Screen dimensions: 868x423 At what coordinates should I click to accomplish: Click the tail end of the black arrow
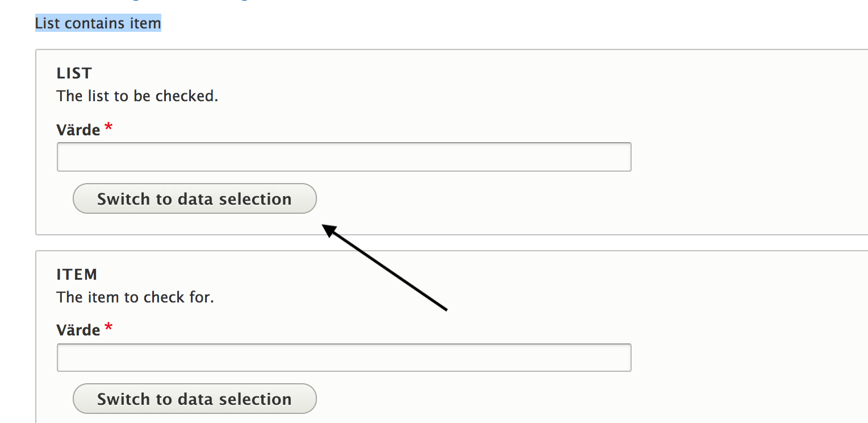pos(445,309)
